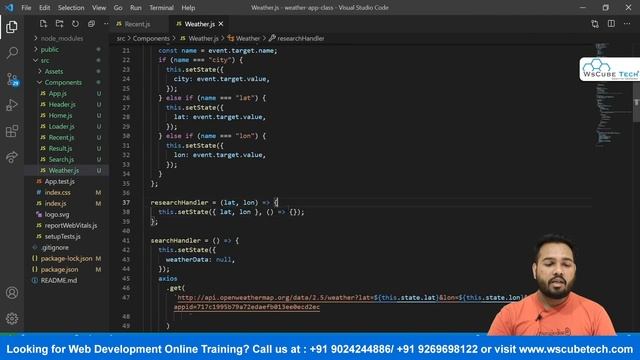The width and height of the screenshot is (640, 360).
Task: Open changes compare icon in editor toolbar
Action: (595, 24)
